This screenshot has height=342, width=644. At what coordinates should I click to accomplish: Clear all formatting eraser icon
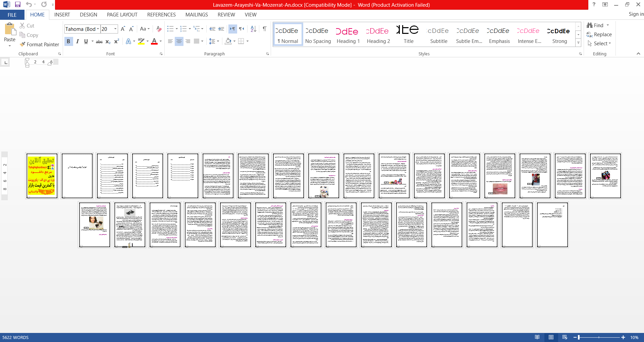click(159, 29)
